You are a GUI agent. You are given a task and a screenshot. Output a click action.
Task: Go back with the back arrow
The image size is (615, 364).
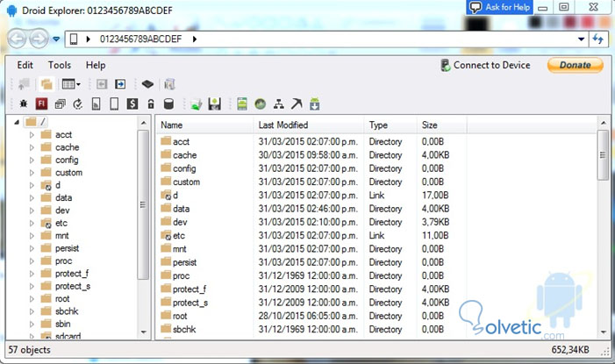pos(18,39)
